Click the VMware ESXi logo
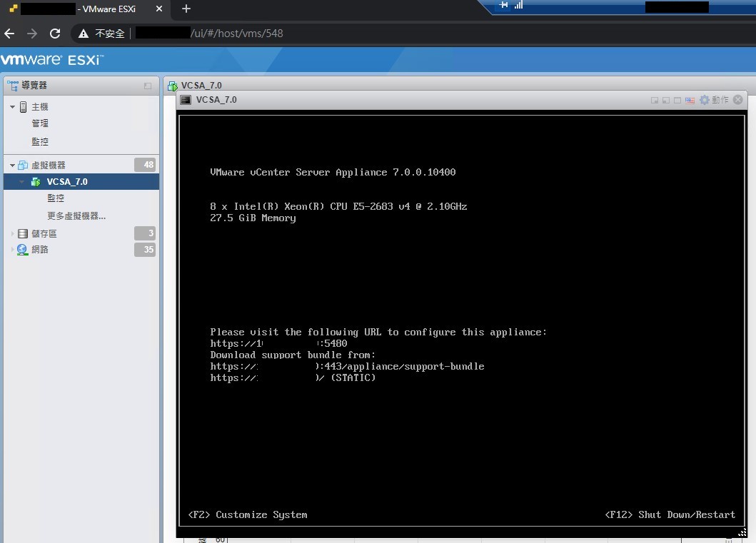756x543 pixels. (51, 60)
